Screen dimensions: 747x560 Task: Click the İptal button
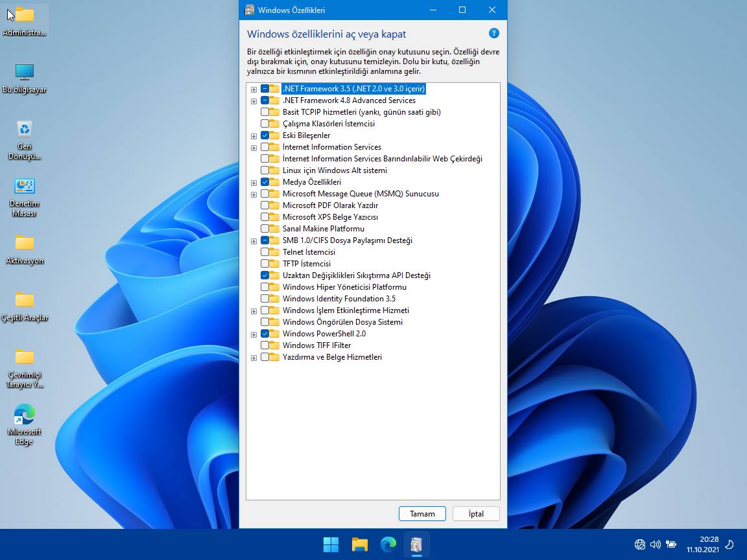pos(476,514)
